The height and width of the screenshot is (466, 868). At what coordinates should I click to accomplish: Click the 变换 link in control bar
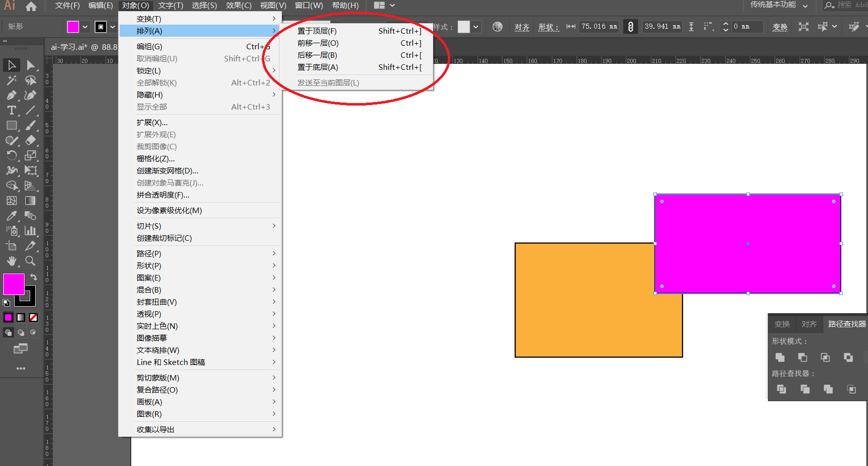click(x=780, y=27)
